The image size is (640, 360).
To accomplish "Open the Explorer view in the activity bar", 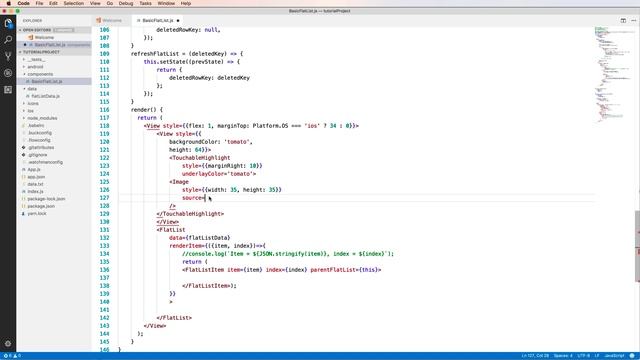I will coord(8,23).
